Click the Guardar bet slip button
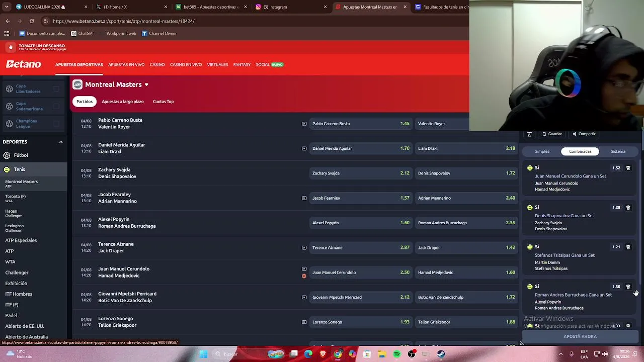 [x=552, y=134]
